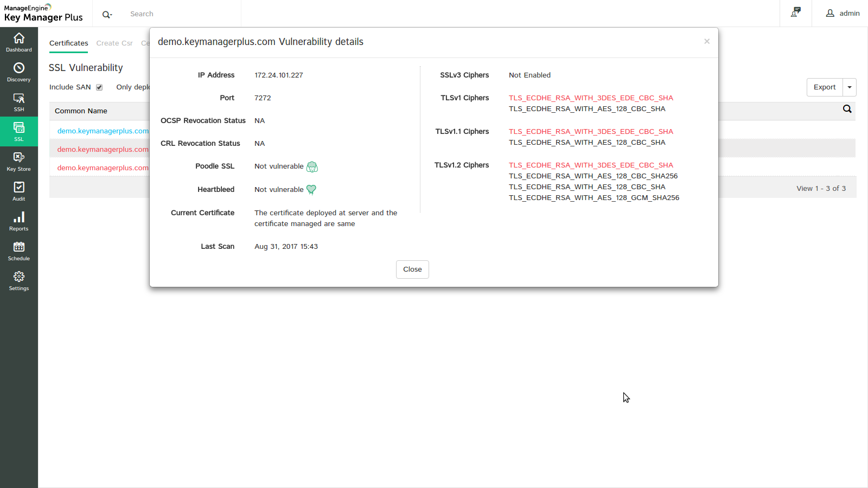
Task: Open Settings gear in sidebar
Action: (19, 280)
